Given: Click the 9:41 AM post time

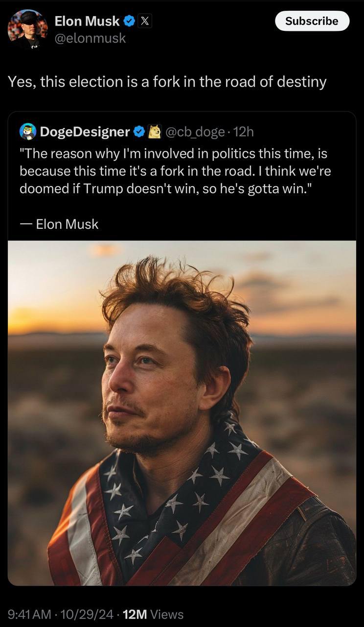Looking at the screenshot, I should 29,614.
